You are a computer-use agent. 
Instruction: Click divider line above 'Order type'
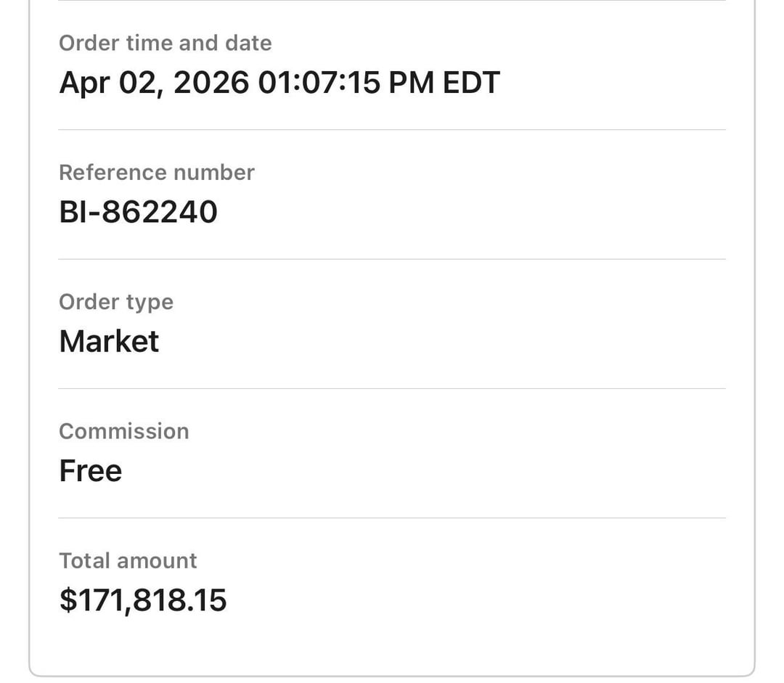(x=392, y=259)
